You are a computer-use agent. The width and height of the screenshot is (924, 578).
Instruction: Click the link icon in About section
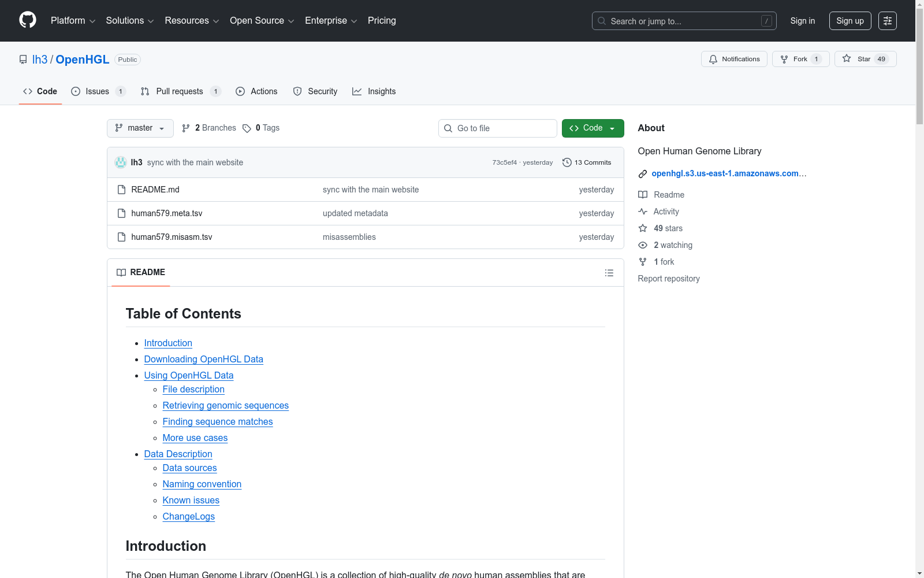click(x=643, y=174)
